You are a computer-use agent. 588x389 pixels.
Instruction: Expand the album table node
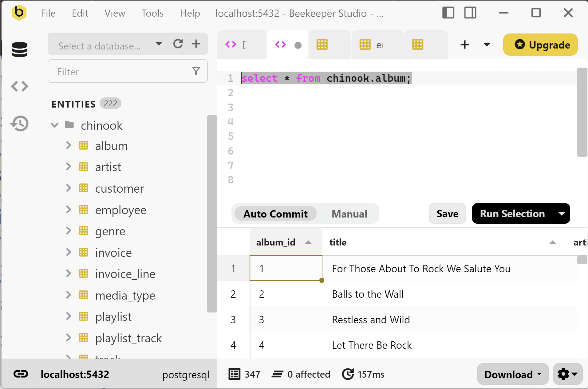coord(69,145)
